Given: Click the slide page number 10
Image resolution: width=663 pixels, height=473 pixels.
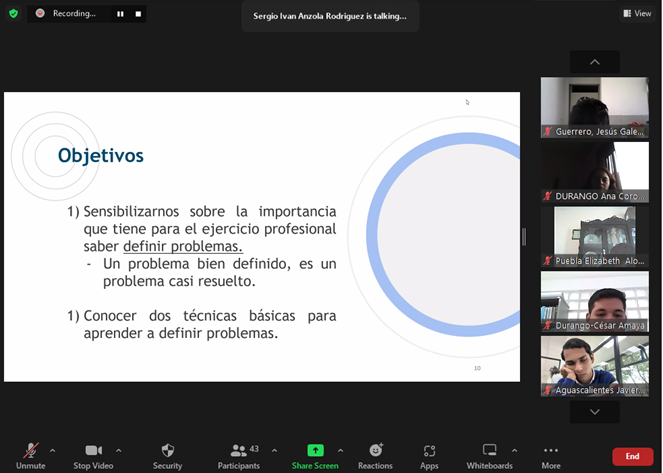Looking at the screenshot, I should [477, 368].
